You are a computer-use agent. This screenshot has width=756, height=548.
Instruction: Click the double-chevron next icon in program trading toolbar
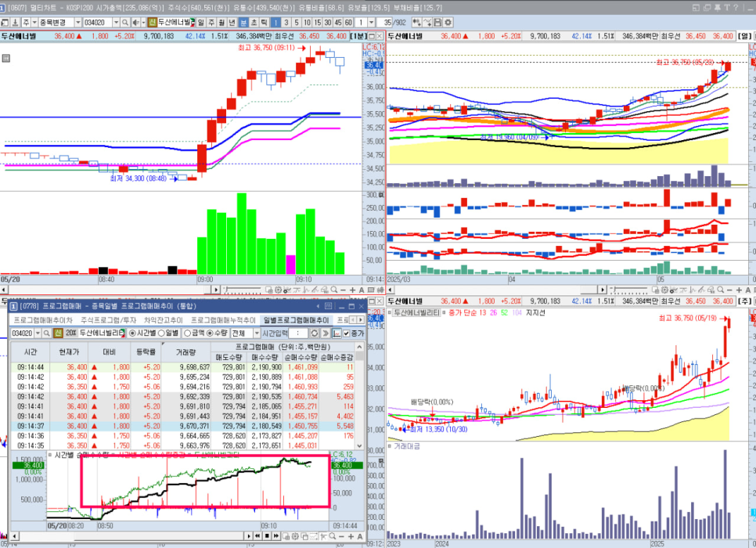tap(326, 333)
